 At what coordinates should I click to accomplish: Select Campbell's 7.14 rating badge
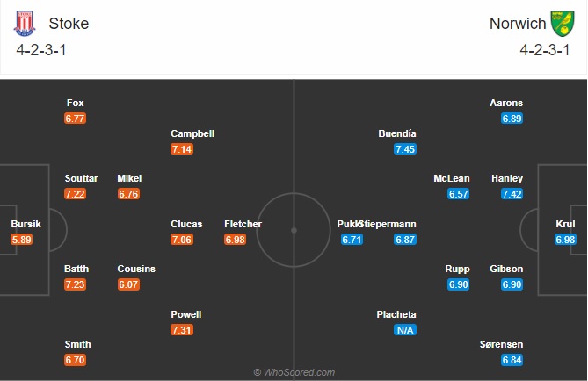182,149
